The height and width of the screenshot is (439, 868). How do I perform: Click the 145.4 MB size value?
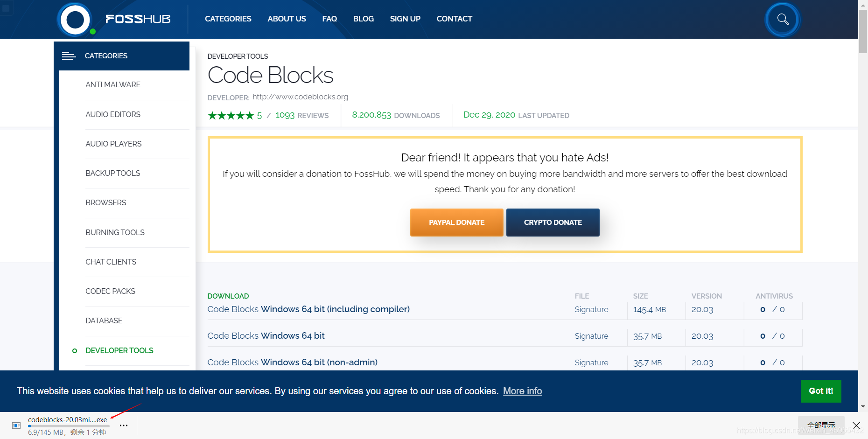click(650, 309)
